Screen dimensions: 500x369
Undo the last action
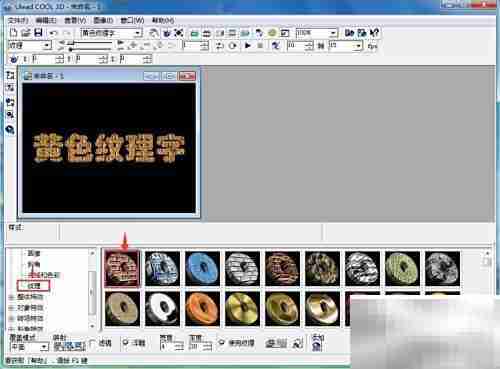(54, 33)
